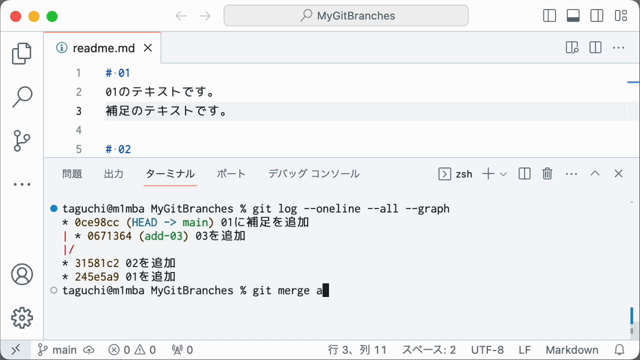Viewport: 640px width, 360px height.
Task: Toggle the bottom panel layout button
Action: 573,16
